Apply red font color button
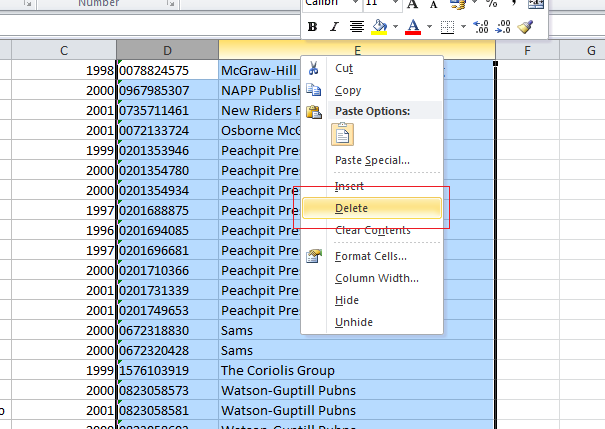The image size is (605, 429). [413, 27]
